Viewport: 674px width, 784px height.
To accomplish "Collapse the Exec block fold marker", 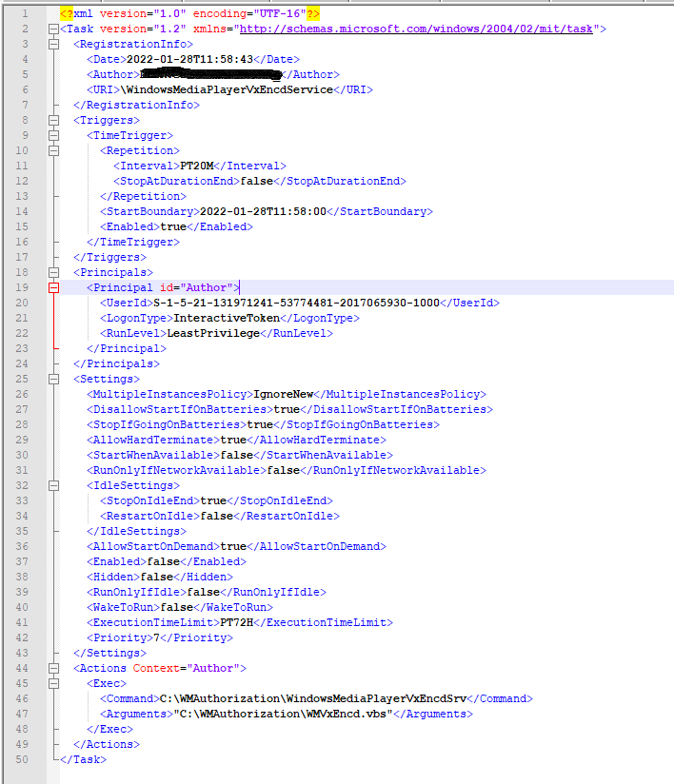I will tap(54, 683).
